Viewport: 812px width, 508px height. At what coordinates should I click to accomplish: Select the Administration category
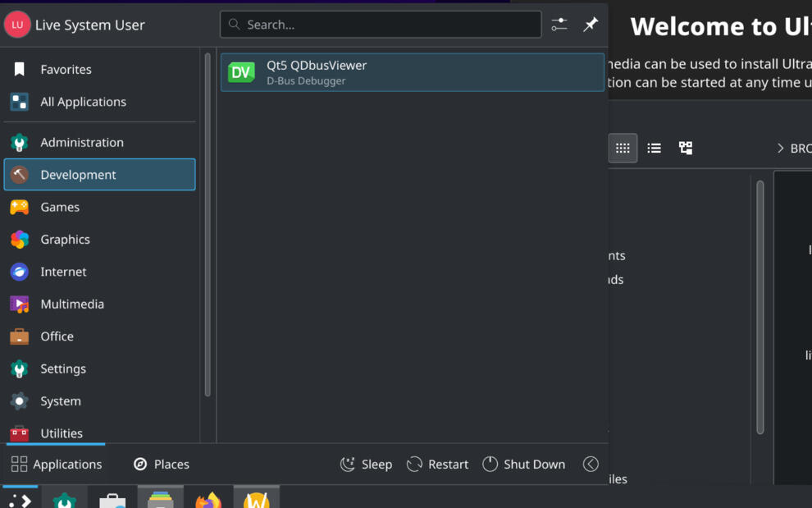(99, 142)
